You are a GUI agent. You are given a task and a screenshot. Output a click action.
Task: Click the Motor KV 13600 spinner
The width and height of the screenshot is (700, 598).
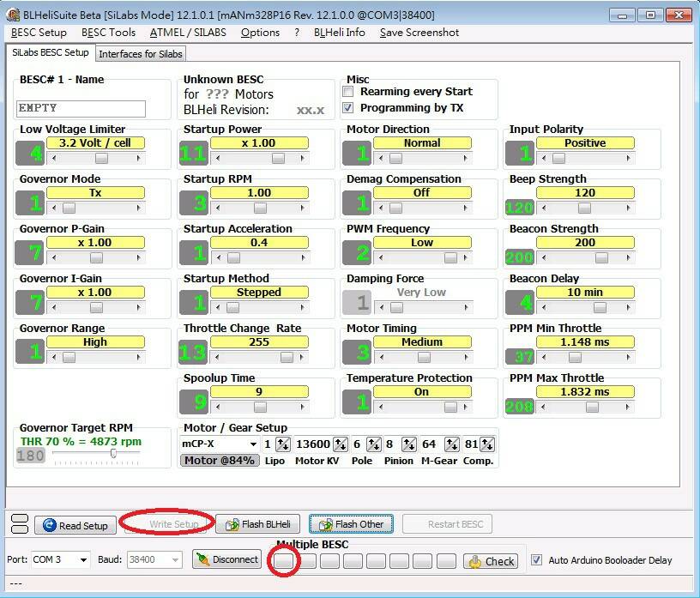[x=341, y=444]
